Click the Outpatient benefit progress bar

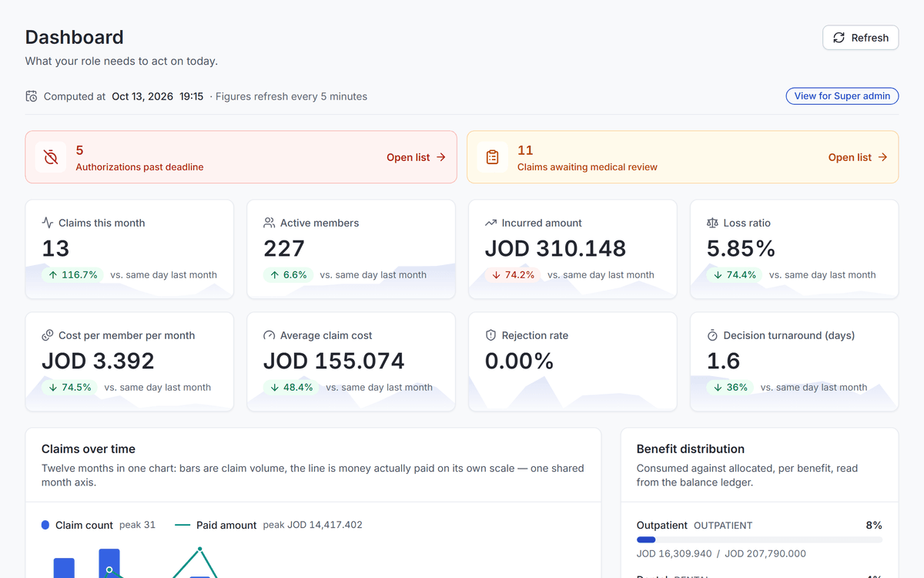pos(759,539)
